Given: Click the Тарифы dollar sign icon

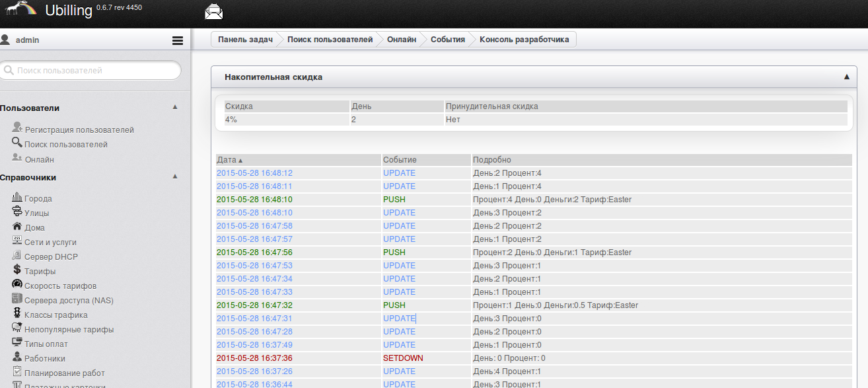Looking at the screenshot, I should [x=17, y=270].
